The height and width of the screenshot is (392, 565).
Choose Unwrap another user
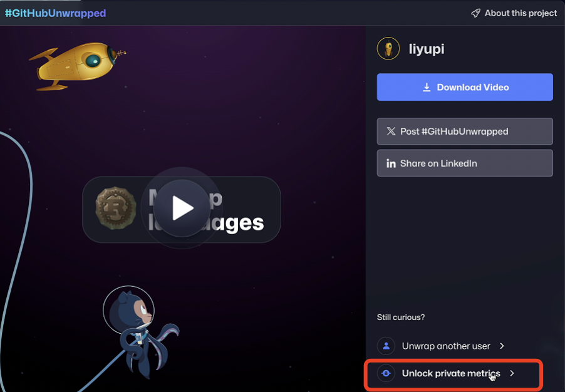point(441,346)
